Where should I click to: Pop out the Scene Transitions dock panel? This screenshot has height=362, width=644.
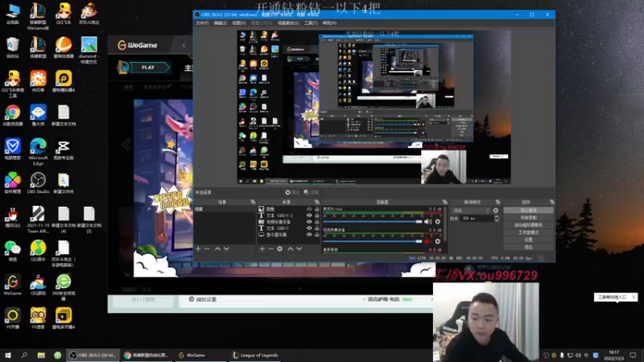pos(497,202)
